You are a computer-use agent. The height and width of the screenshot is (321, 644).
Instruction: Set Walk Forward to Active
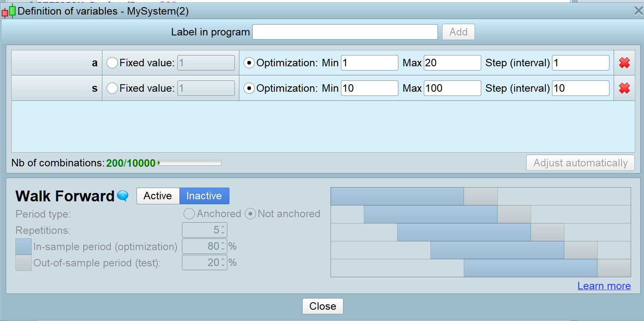point(158,196)
